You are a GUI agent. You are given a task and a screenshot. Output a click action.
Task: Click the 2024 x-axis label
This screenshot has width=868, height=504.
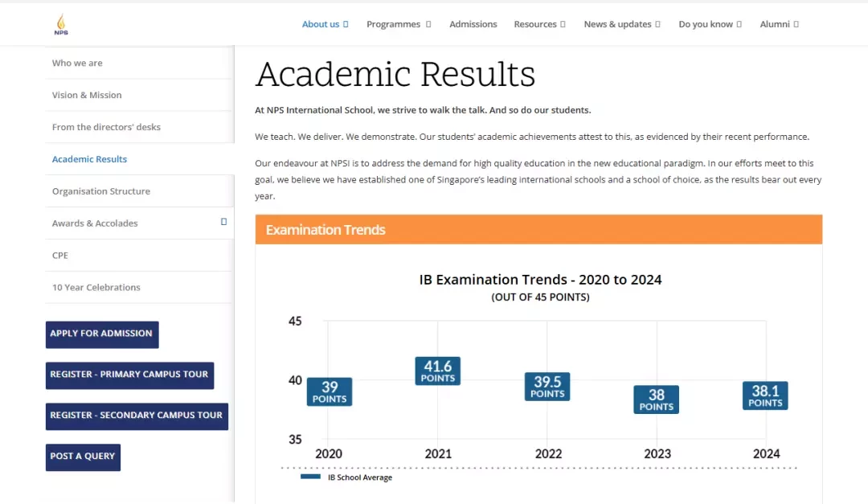767,454
